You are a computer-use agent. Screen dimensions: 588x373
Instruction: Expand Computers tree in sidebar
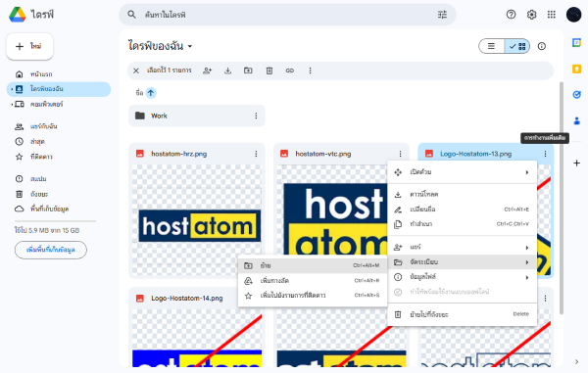[x=12, y=104]
